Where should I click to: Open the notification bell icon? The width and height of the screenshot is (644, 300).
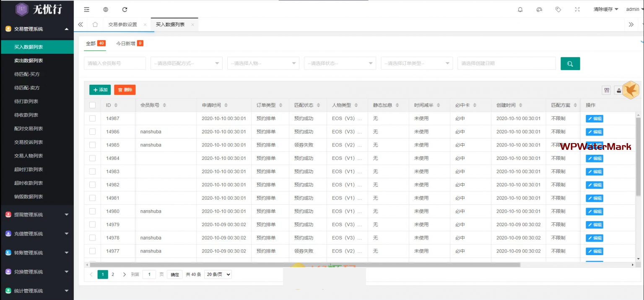520,9
